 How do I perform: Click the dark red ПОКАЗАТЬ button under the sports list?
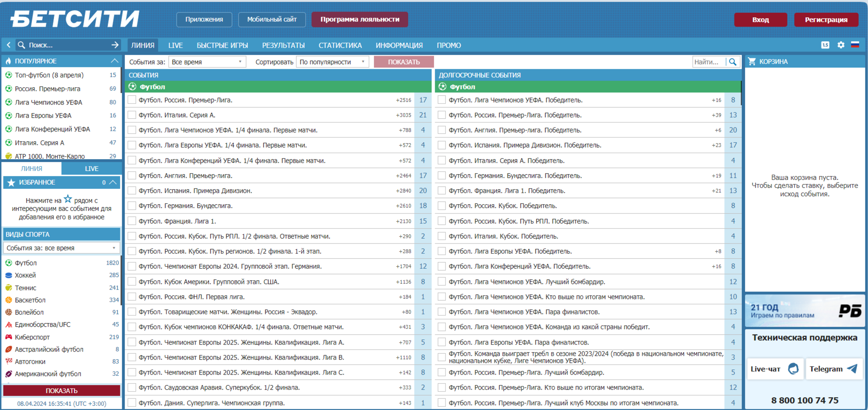pyautogui.click(x=61, y=390)
